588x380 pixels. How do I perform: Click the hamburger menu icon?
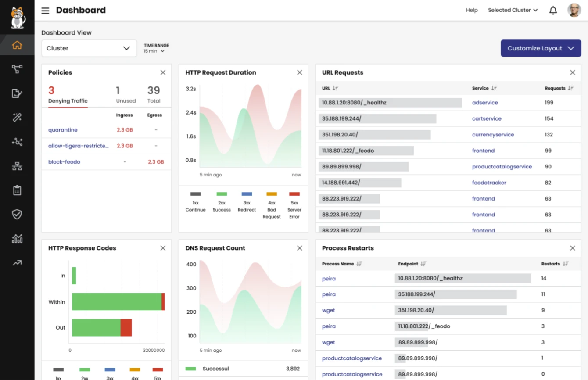pos(45,11)
